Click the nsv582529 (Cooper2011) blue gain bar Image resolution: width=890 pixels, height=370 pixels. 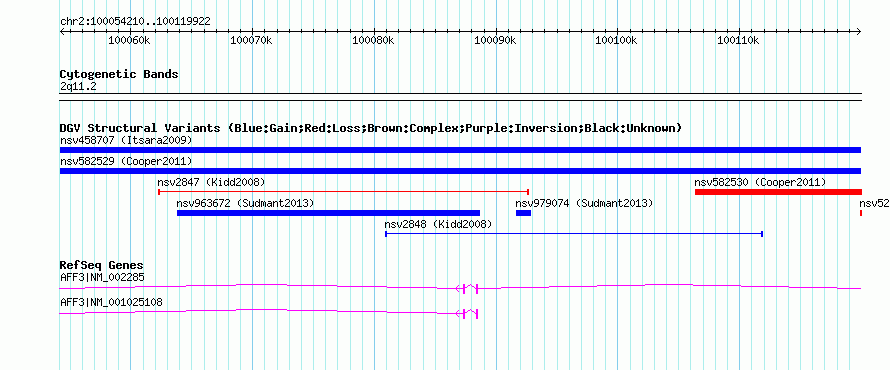click(460, 171)
